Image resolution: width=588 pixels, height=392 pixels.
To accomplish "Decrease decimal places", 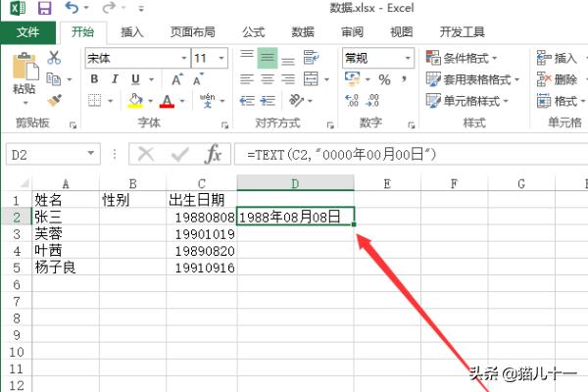I will pos(372,100).
